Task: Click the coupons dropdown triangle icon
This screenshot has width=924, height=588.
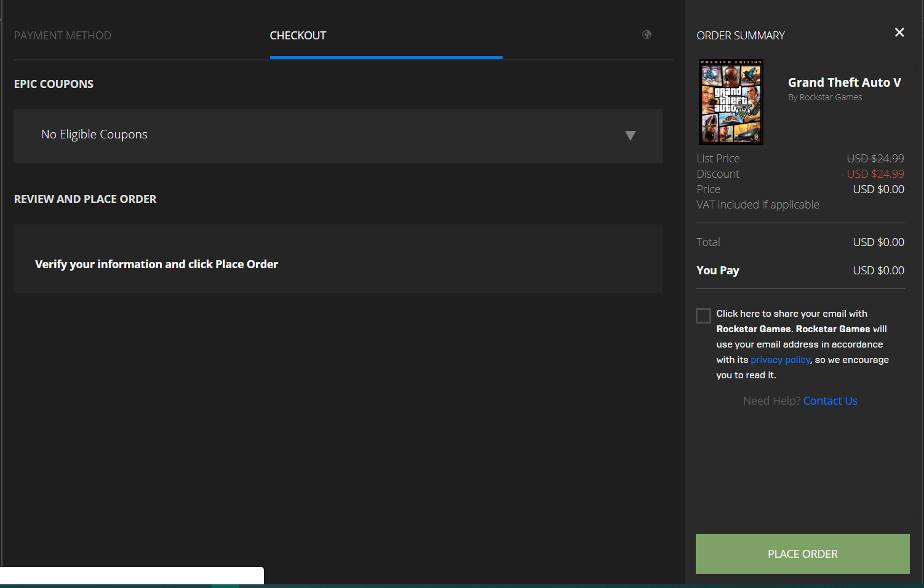Action: (631, 135)
